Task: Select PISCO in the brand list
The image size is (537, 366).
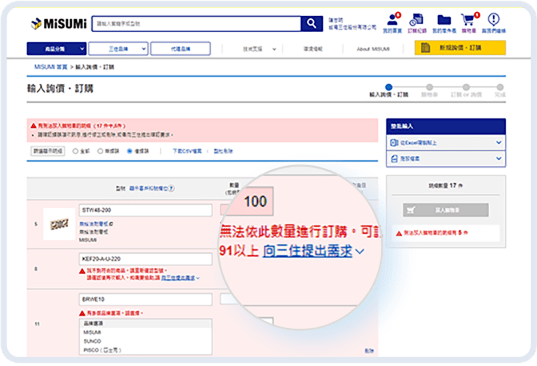Action: [146, 350]
